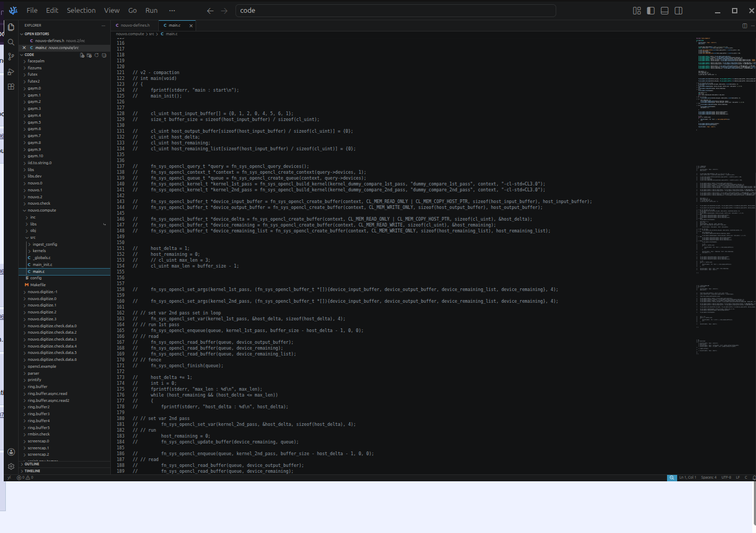Click the Spaces: 4 indentation setting
The width and height of the screenshot is (756, 533).
click(x=709, y=478)
